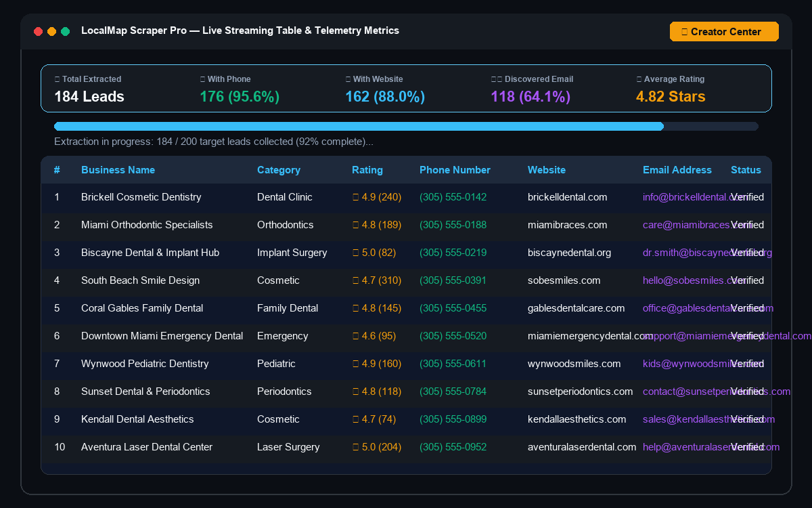
Task: Sort by the Category column header
Action: [279, 170]
